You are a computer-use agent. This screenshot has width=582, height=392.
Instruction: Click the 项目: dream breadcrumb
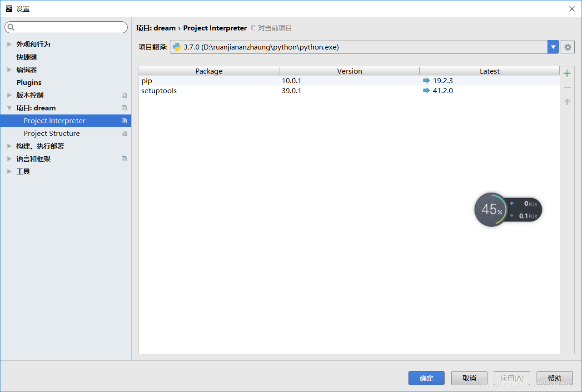click(156, 28)
